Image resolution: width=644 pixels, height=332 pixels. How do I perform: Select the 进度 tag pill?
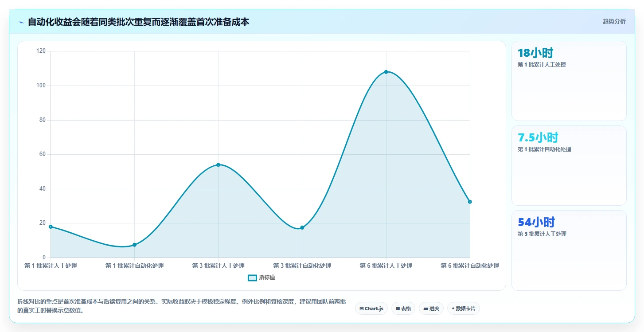coord(431,309)
